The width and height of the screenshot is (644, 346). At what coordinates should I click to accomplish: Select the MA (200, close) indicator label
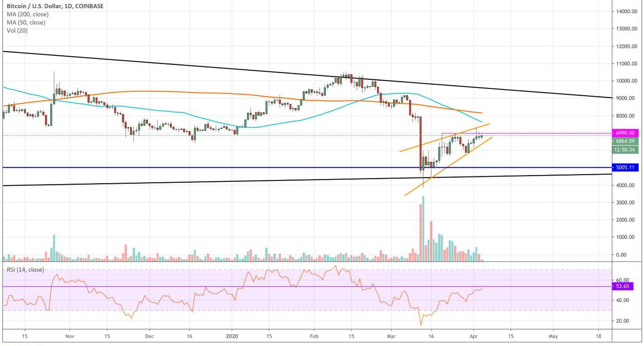pos(27,15)
